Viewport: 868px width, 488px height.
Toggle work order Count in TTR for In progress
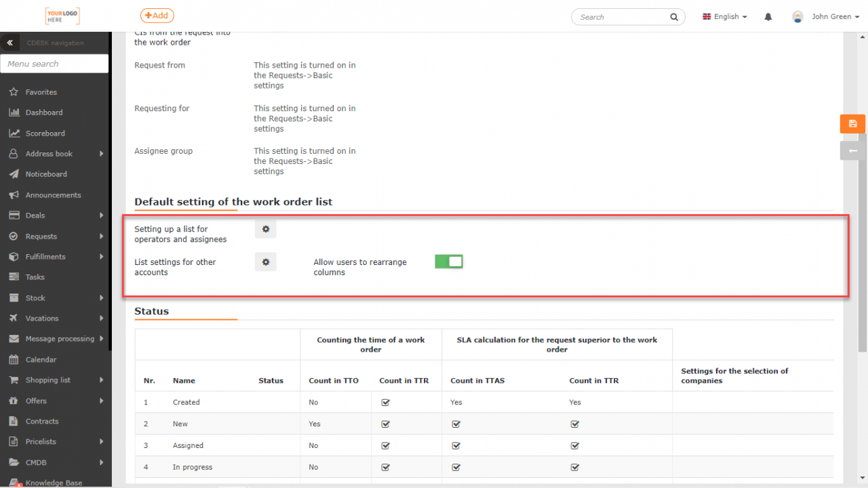pyautogui.click(x=386, y=468)
